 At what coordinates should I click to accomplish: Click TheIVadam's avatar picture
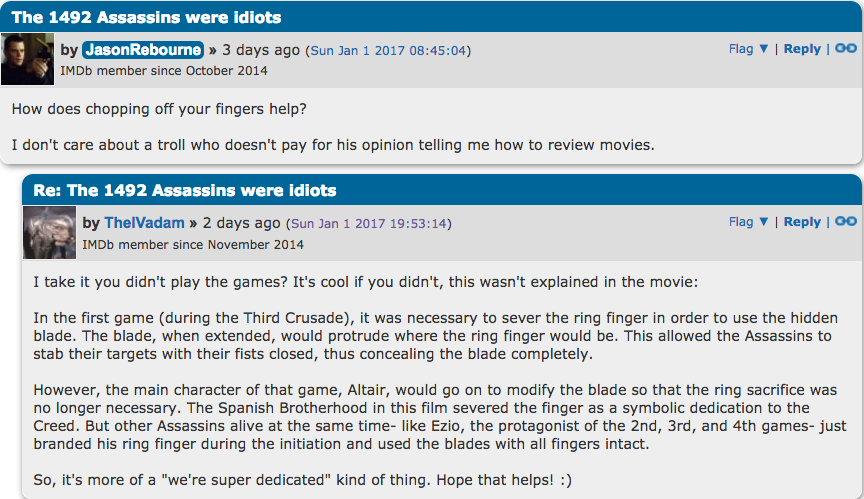pos(50,234)
